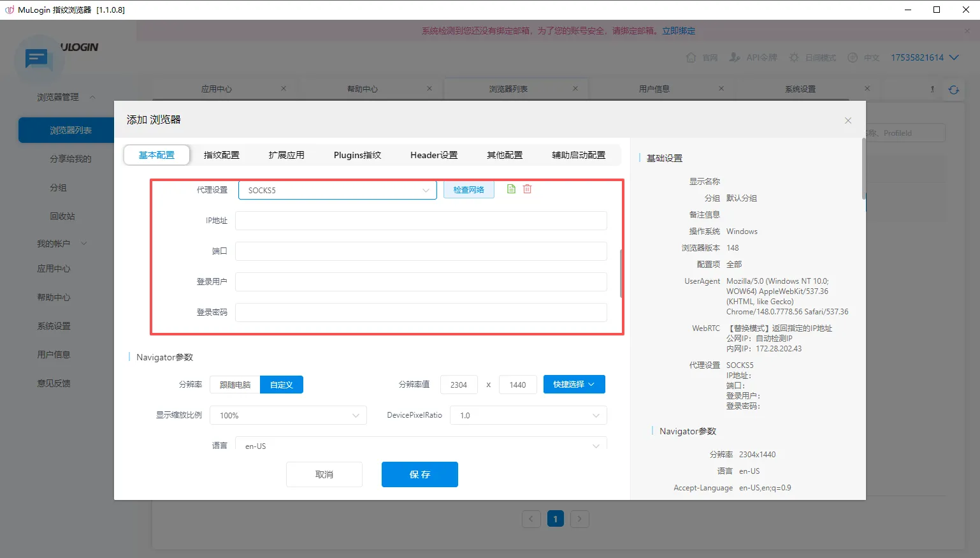Close the 浏览器列表 tab
The width and height of the screenshot is (980, 558).
(x=575, y=89)
